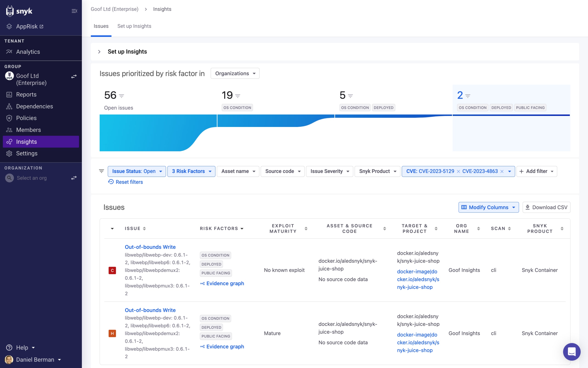
Task: Click Download CSV
Action: [546, 207]
